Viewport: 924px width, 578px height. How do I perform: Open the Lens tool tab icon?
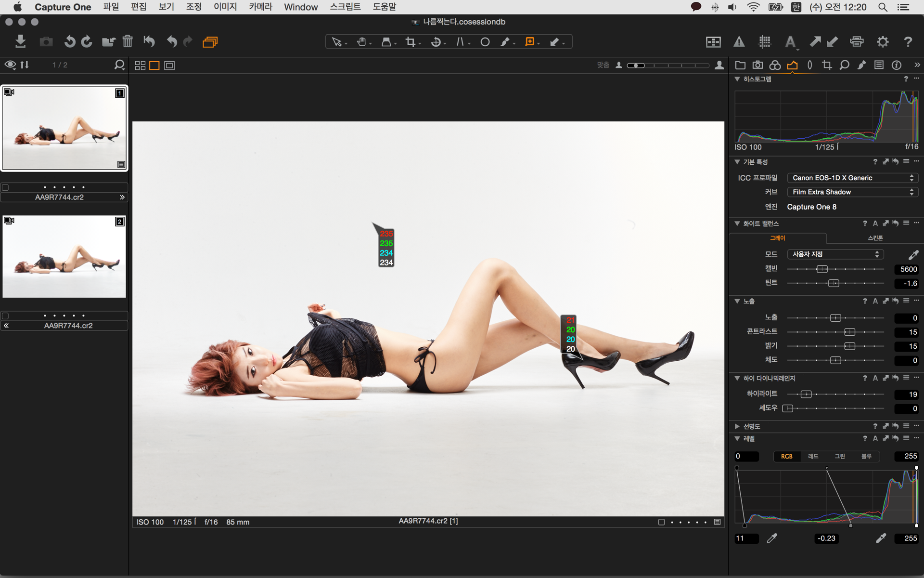click(809, 65)
